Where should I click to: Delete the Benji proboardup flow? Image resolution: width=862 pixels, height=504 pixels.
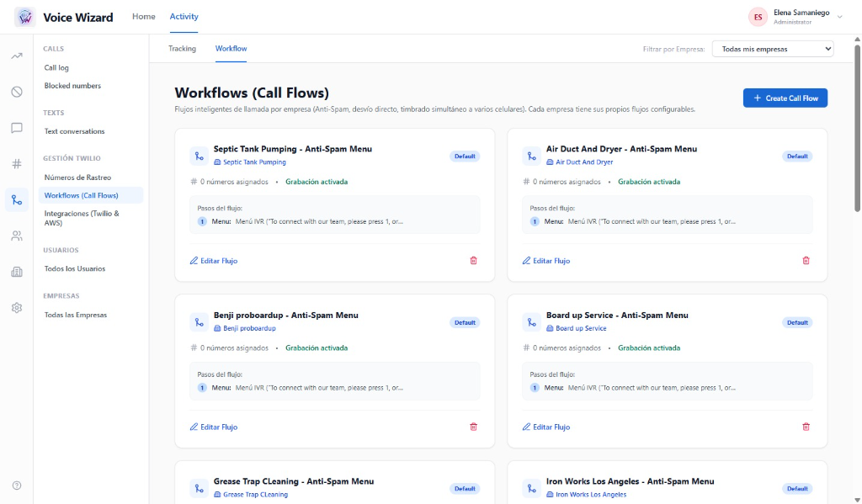[473, 427]
